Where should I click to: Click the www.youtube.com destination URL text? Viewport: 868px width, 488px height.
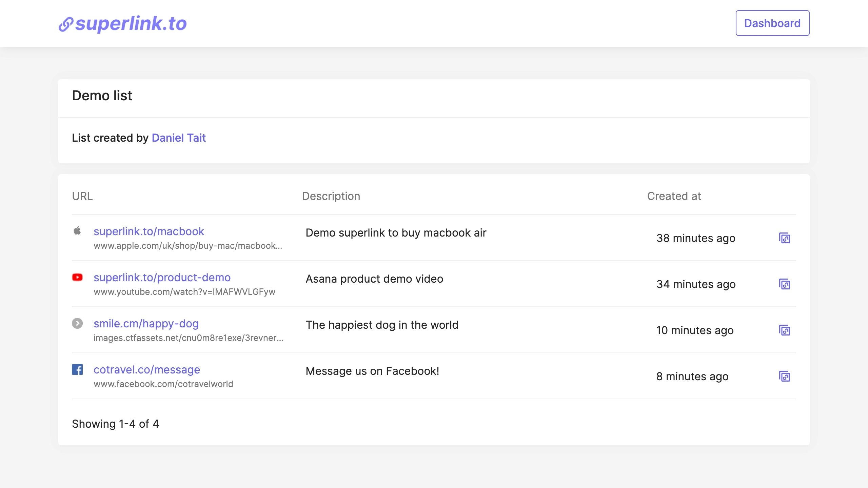[x=184, y=292]
